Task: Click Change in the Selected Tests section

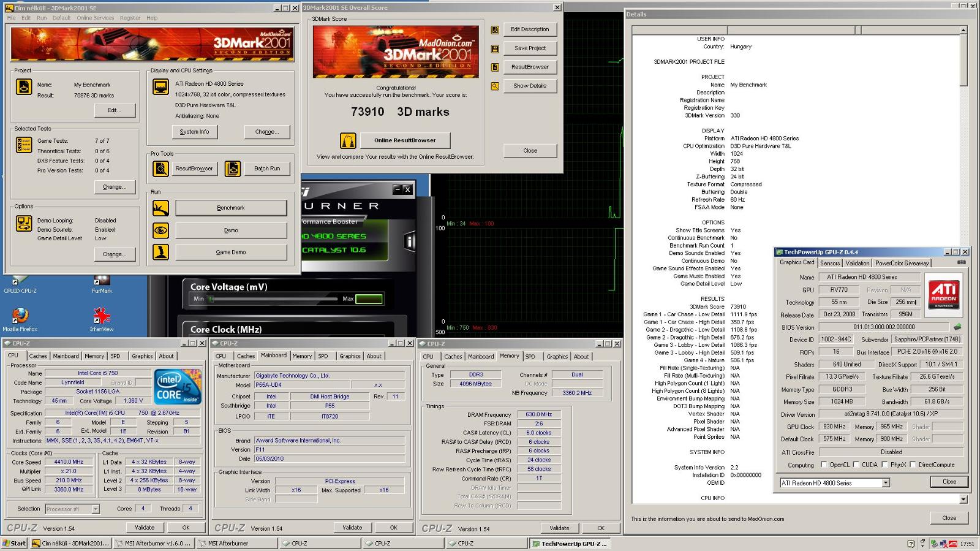Action: (115, 186)
